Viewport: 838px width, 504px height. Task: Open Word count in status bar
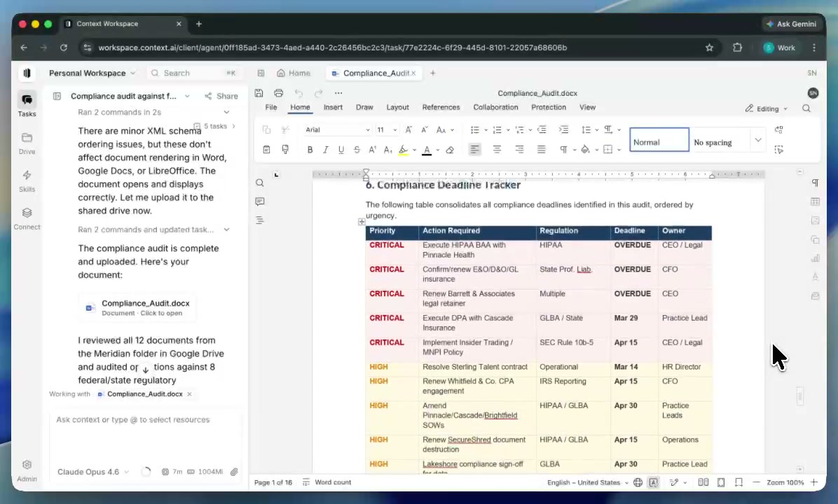[x=327, y=482]
